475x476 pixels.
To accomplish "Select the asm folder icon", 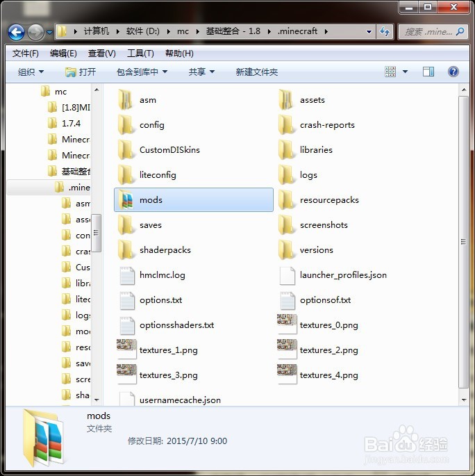I will pyautogui.click(x=125, y=99).
